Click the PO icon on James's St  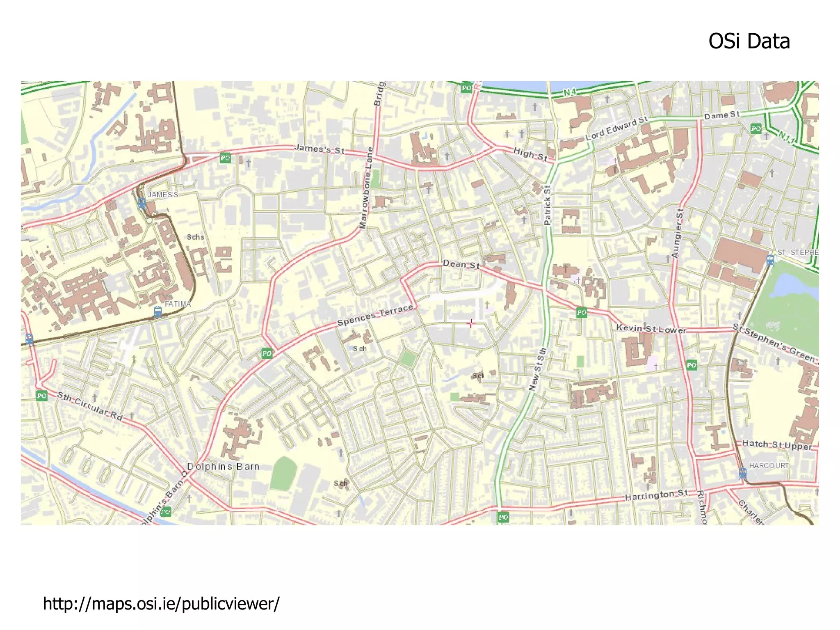coord(225,158)
